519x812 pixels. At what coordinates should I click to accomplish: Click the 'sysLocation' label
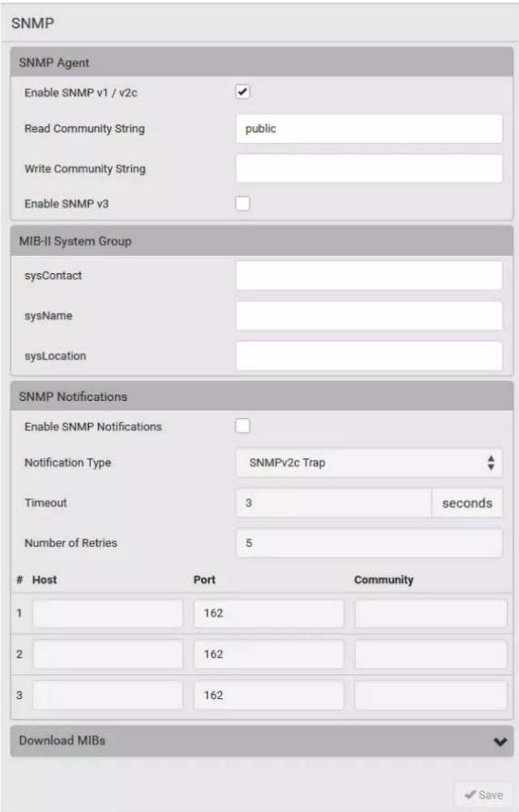pyautogui.click(x=55, y=356)
